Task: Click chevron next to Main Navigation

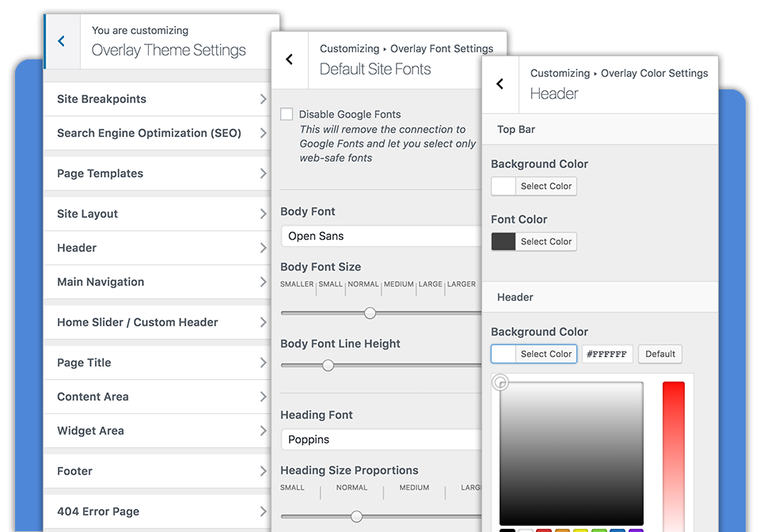Action: click(x=263, y=282)
